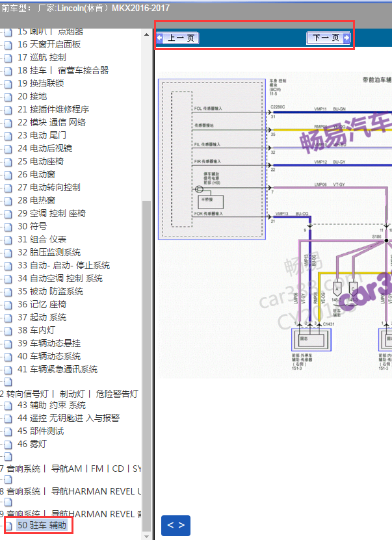Click page icon beside 38 车内灯
This screenshot has height=540, width=392.
[8, 331]
